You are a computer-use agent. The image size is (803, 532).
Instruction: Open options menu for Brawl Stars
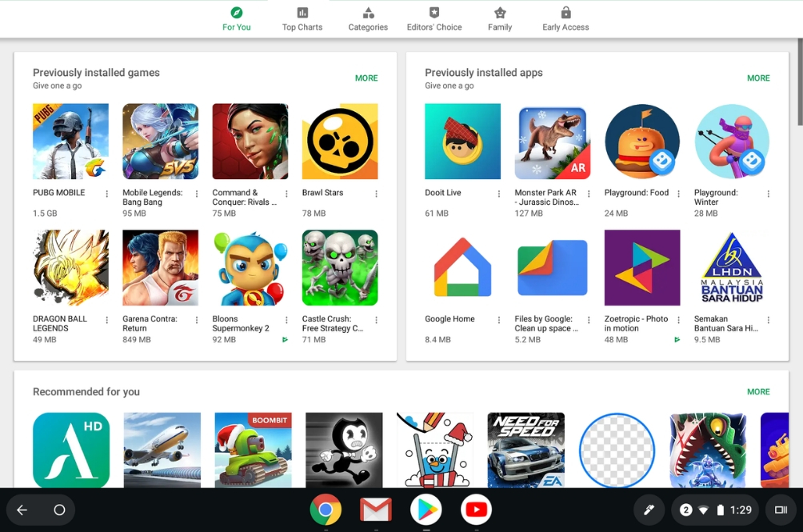tap(377, 194)
